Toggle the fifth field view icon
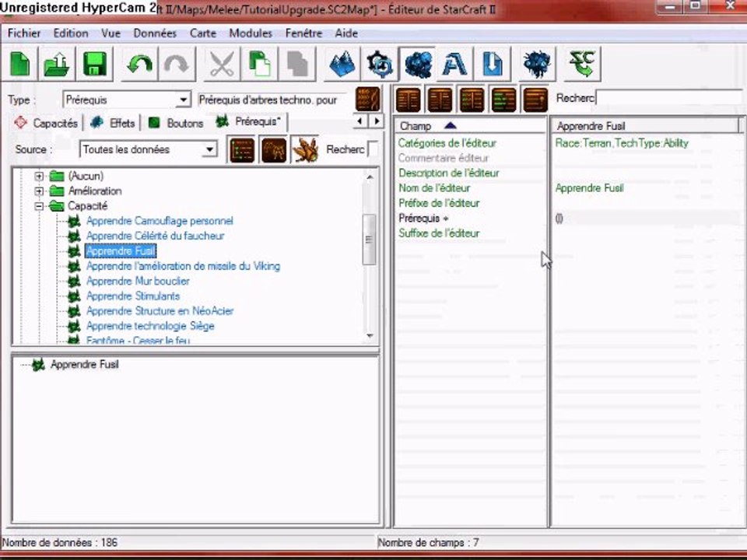747x560 pixels. [x=535, y=100]
